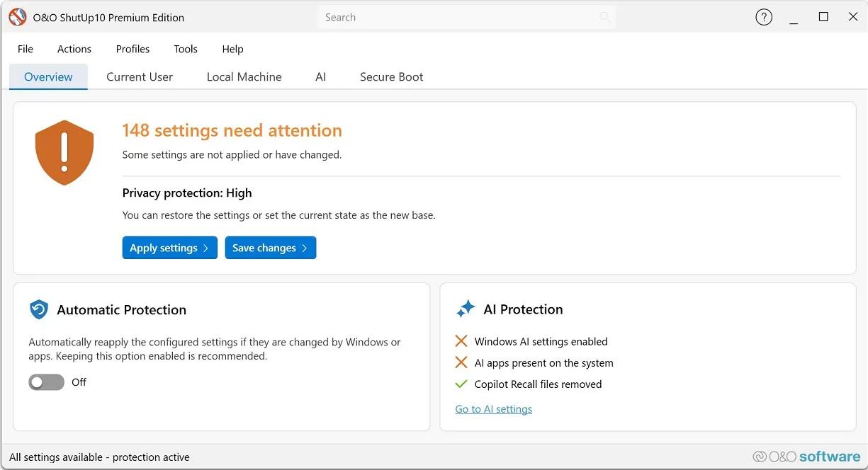Switch to the Local Machine tab
868x470 pixels.
pyautogui.click(x=244, y=76)
